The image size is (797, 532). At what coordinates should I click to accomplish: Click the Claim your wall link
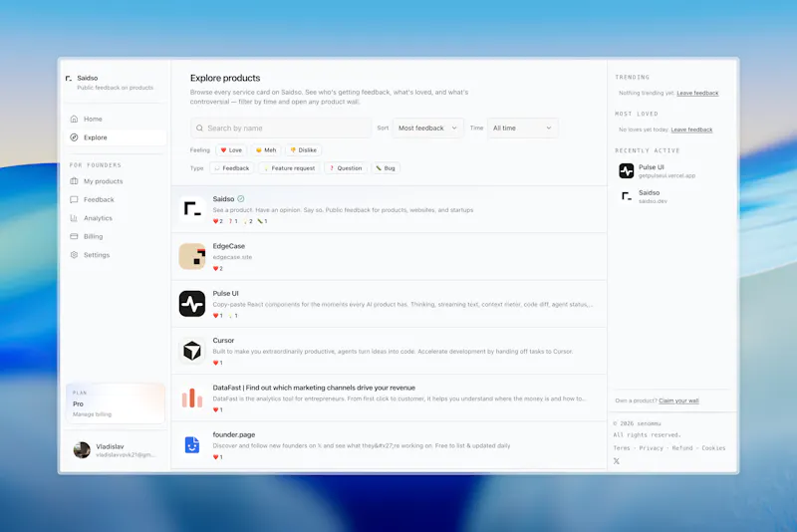point(678,400)
